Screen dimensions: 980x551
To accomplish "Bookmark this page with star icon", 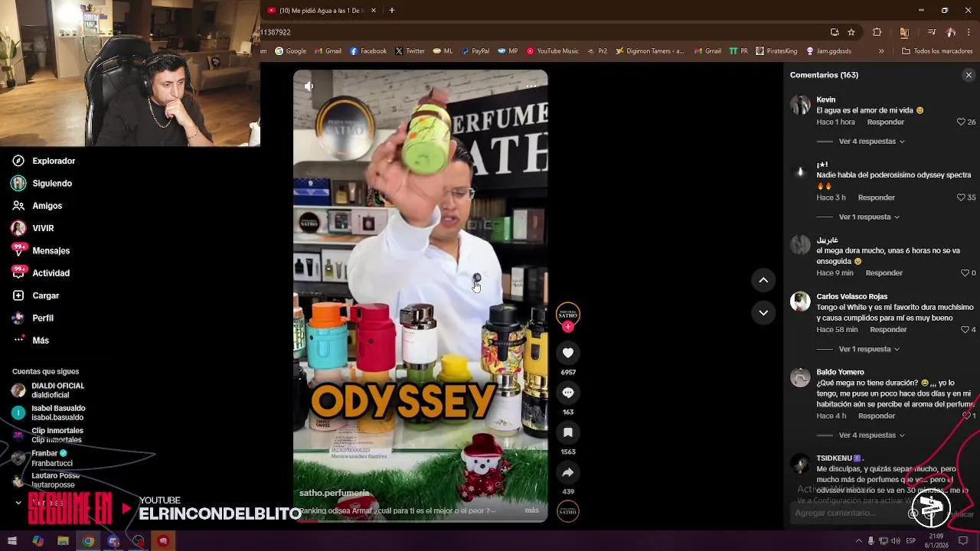I will click(x=851, y=32).
